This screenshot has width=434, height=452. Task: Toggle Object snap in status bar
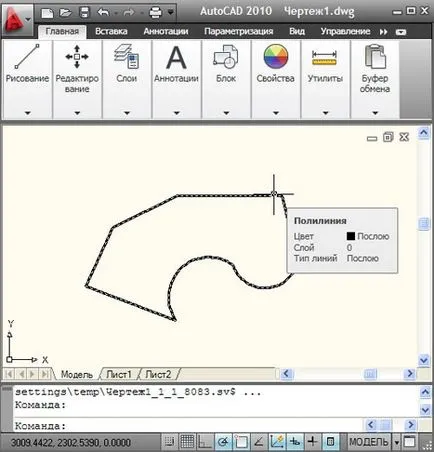coord(241,442)
